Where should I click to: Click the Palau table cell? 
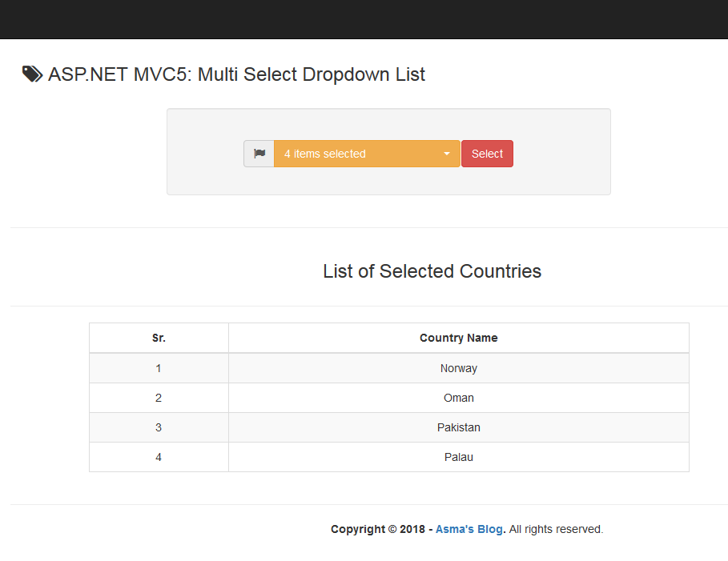(x=458, y=457)
